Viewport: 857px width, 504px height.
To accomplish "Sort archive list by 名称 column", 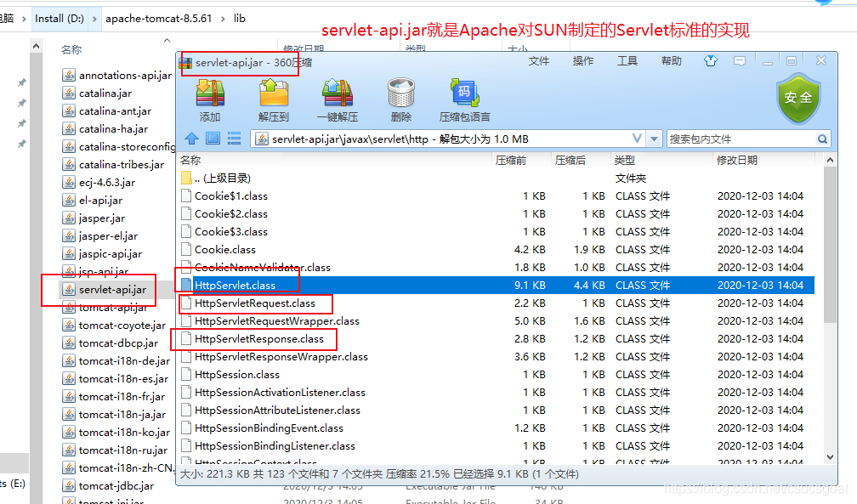I will tap(190, 160).
